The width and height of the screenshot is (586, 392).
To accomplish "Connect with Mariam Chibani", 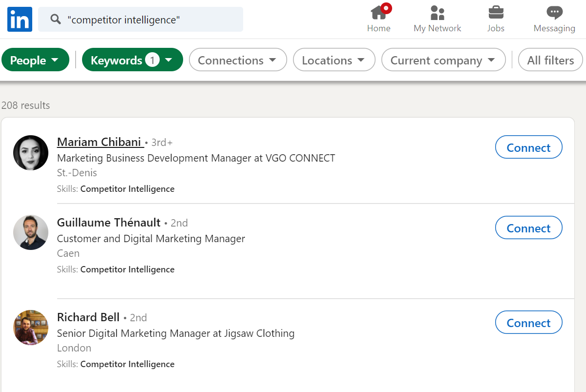I will click(x=529, y=147).
